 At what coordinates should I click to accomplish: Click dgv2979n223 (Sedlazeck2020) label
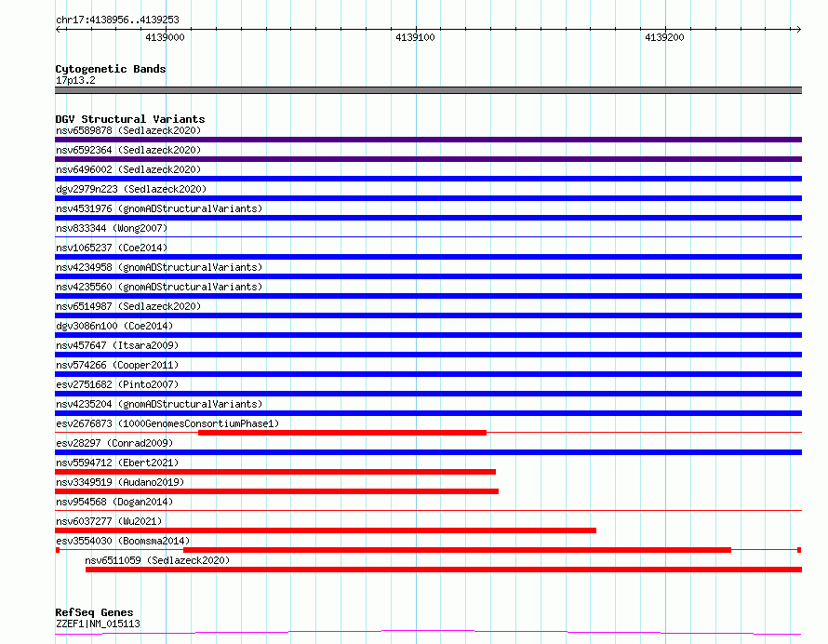pyautogui.click(x=131, y=189)
